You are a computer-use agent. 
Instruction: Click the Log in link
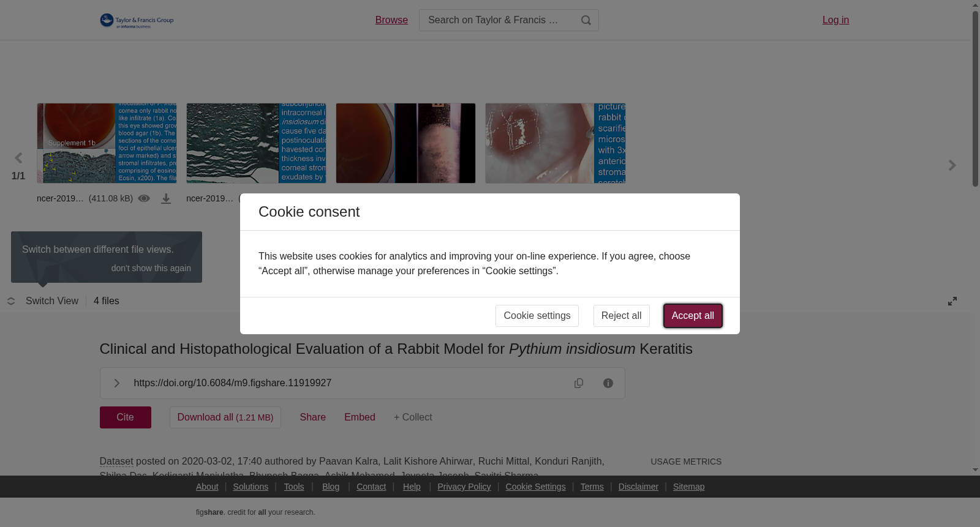(x=835, y=20)
